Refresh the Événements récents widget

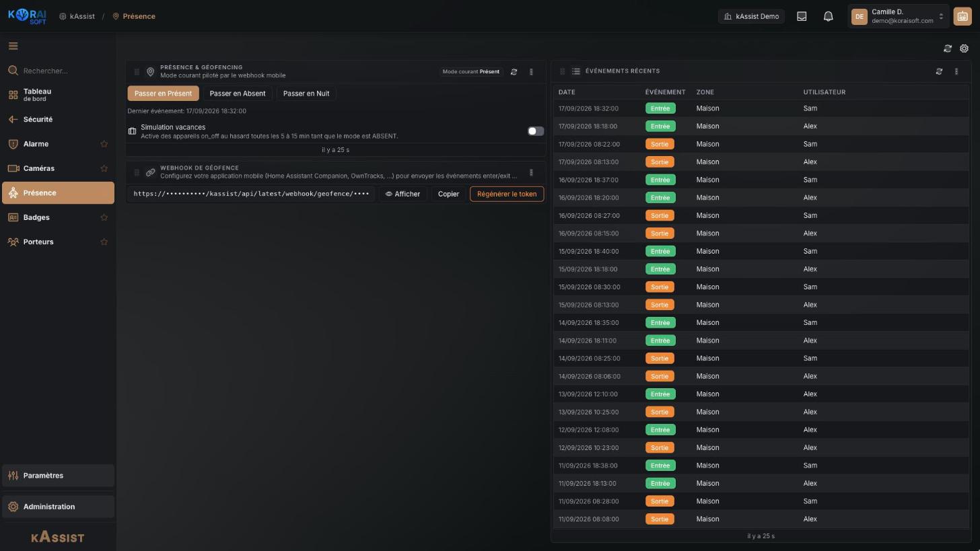[x=939, y=71]
